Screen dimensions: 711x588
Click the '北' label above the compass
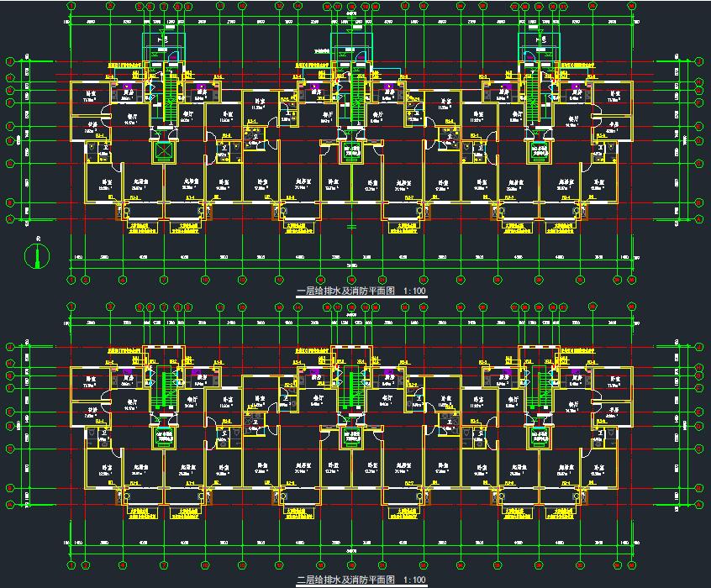(37, 238)
